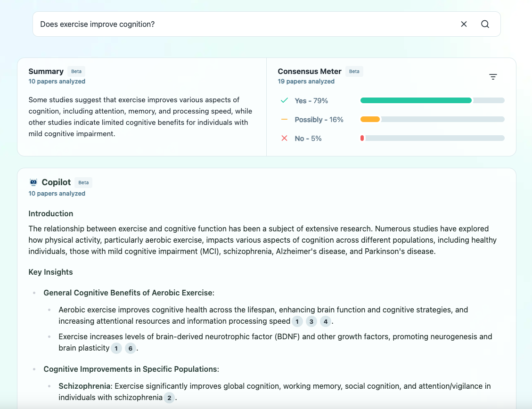The height and width of the screenshot is (409, 532).
Task: Click the Summary paragraph text
Action: pyautogui.click(x=140, y=117)
